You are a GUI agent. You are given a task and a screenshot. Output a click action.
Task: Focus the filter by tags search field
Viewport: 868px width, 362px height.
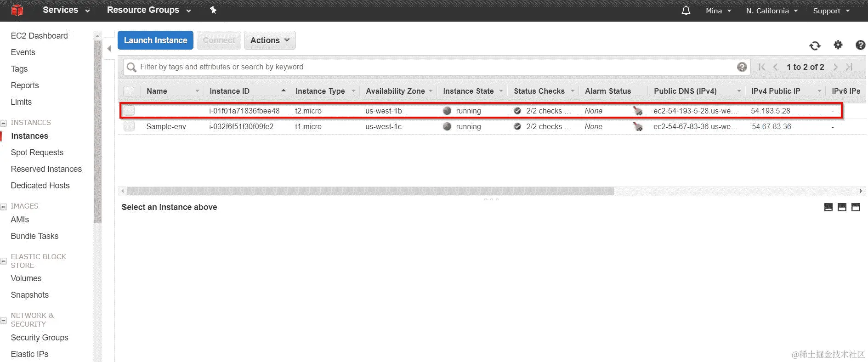pyautogui.click(x=437, y=67)
